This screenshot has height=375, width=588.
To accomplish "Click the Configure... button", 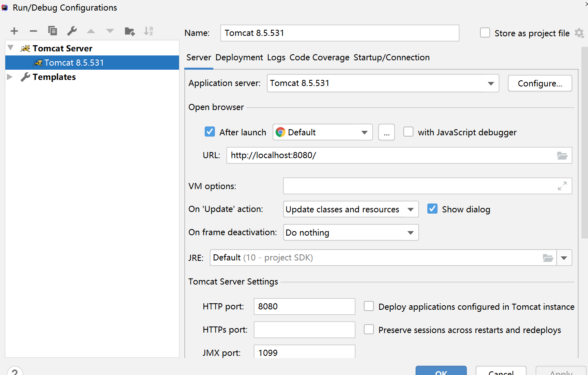I will [540, 84].
